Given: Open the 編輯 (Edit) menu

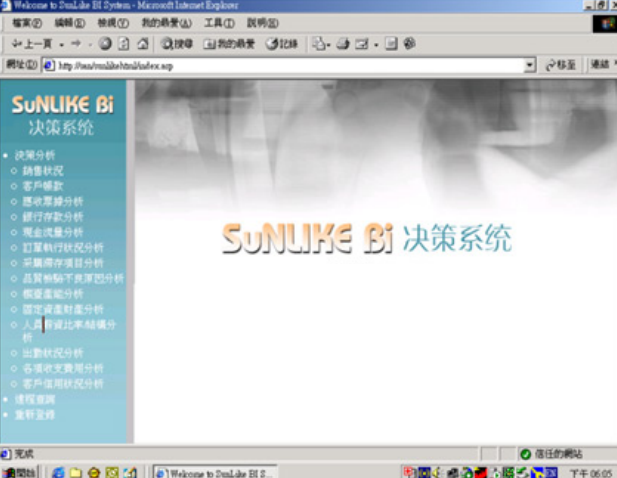Looking at the screenshot, I should click(70, 23).
